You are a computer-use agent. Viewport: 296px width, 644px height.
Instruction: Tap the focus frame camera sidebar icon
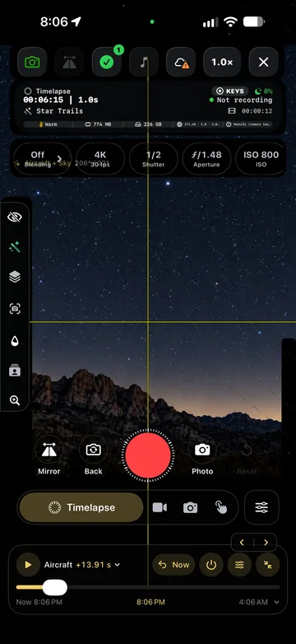[15, 309]
